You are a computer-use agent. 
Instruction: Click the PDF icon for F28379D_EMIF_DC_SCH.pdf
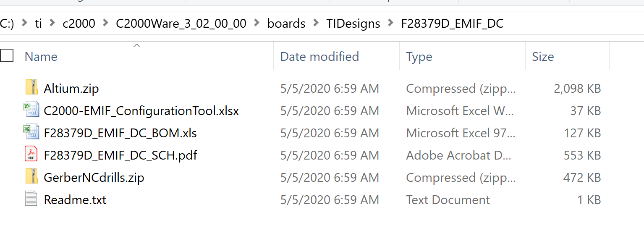pyautogui.click(x=31, y=155)
